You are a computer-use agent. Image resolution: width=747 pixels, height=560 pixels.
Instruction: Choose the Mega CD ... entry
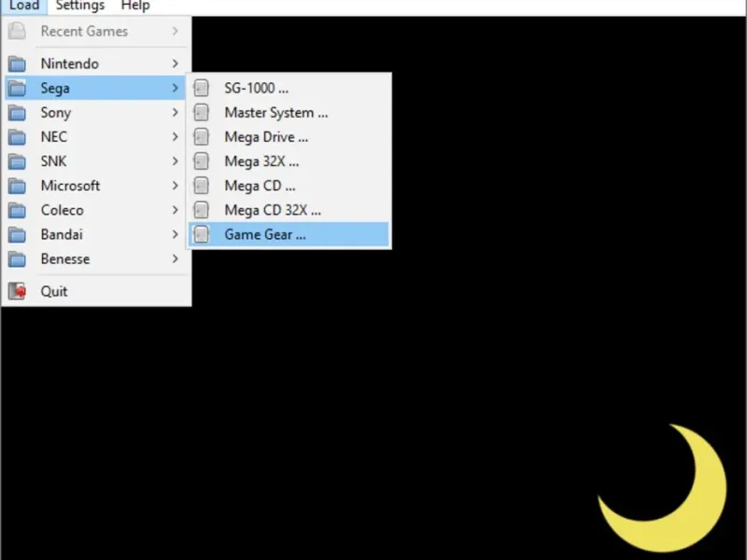tap(289, 186)
